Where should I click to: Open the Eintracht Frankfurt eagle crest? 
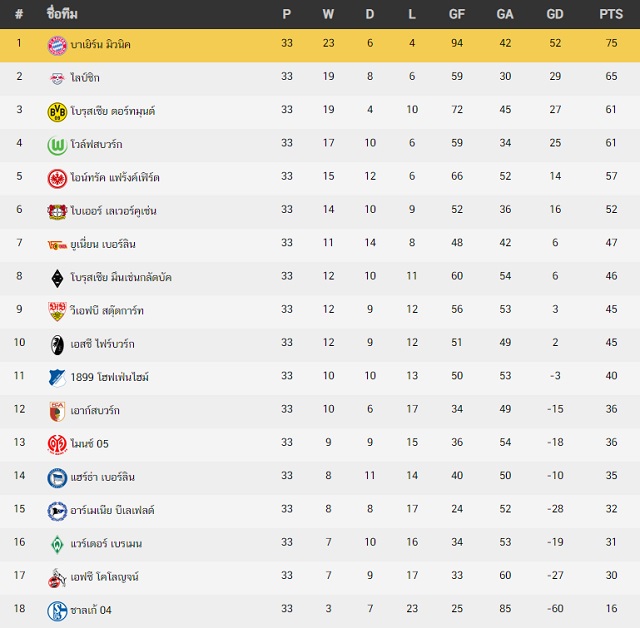57,178
